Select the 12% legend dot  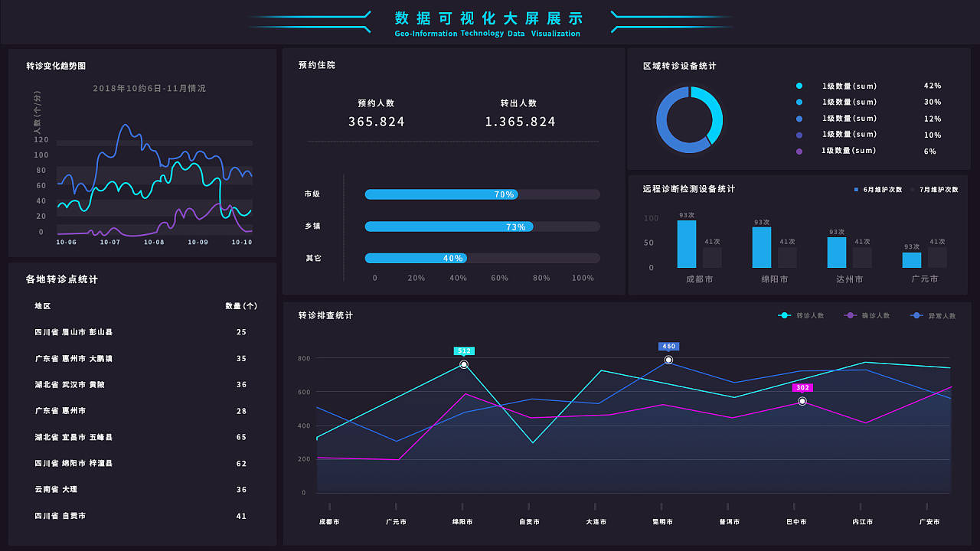point(799,119)
